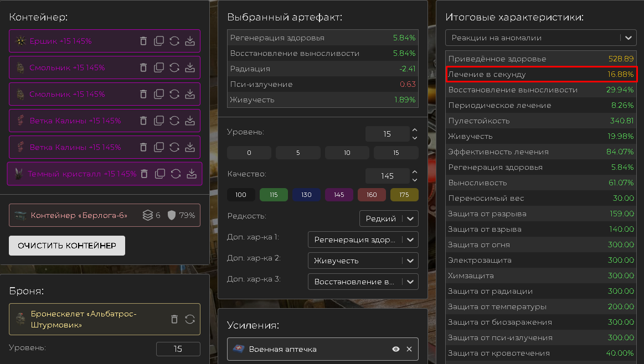The image size is (644, 364).
Task: Expand the Доп. хар-ка 1 dropdown
Action: [x=363, y=240]
